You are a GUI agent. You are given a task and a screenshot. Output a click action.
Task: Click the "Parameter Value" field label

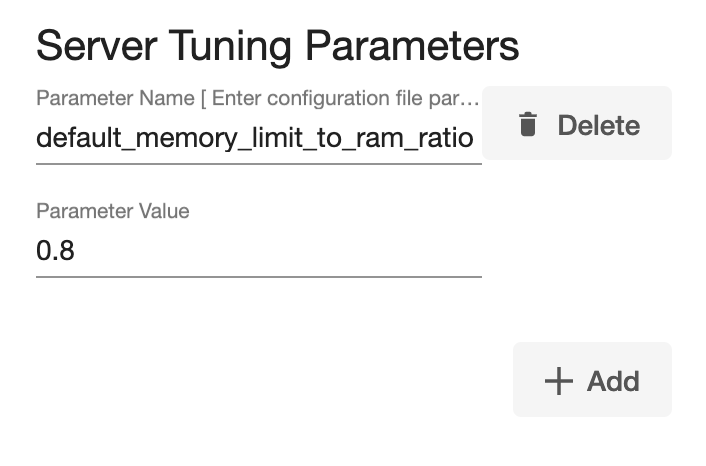point(112,211)
